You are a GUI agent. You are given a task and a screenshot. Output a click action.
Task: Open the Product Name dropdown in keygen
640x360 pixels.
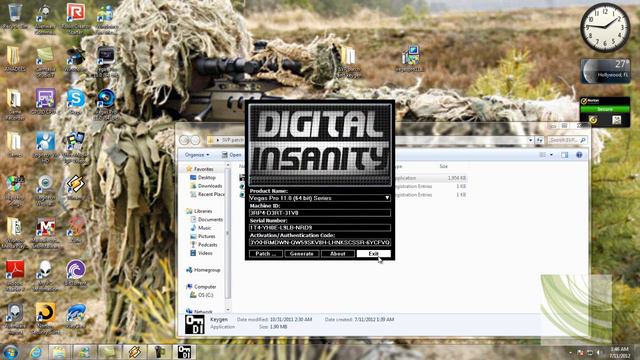point(320,198)
